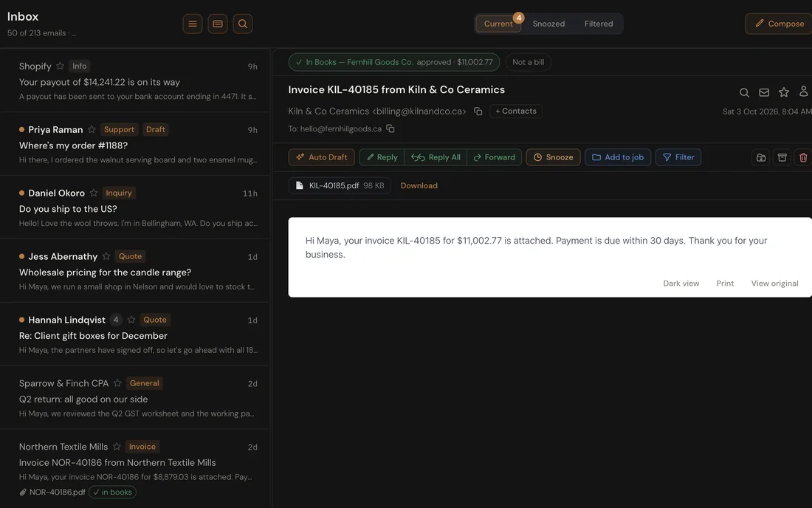Image resolution: width=812 pixels, height=508 pixels.
Task: Click the keyboard shortcuts icon
Action: (218, 24)
